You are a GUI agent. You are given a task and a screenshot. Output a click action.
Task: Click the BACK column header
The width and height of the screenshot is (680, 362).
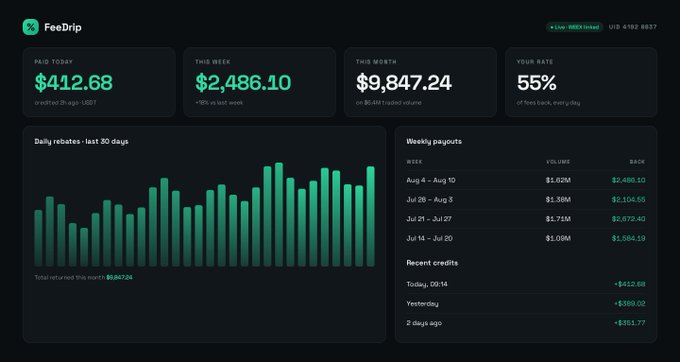click(638, 162)
